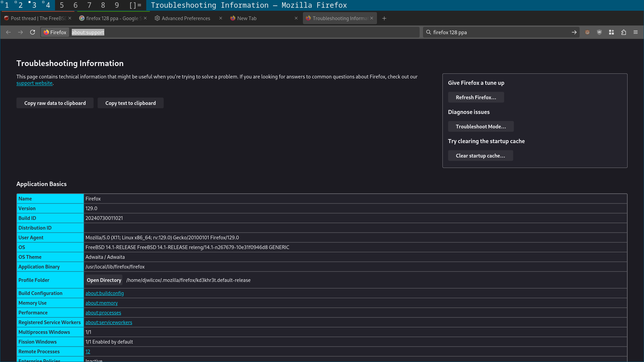The image size is (644, 362).
Task: Open the uBlock Origin shield extension
Action: coord(599,32)
